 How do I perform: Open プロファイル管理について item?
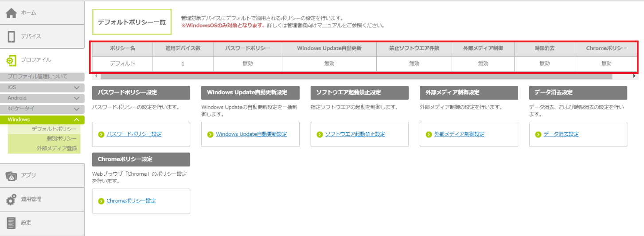(x=38, y=77)
